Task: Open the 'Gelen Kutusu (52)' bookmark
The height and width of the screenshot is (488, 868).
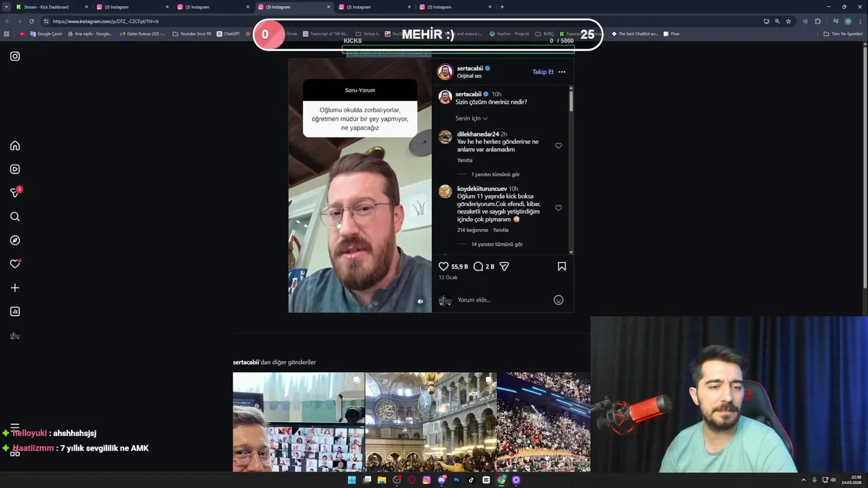Action: (142, 34)
